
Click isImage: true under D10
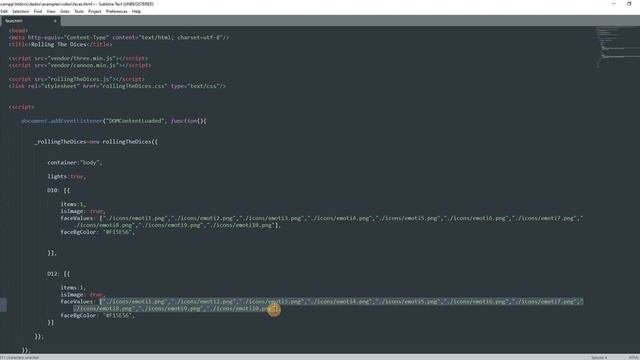[x=83, y=211]
